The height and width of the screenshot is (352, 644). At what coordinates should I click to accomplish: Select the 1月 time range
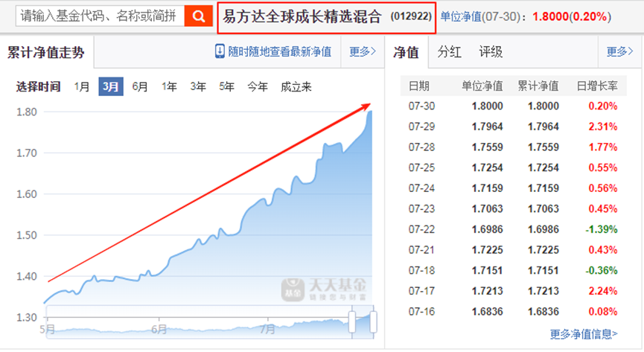tap(82, 86)
